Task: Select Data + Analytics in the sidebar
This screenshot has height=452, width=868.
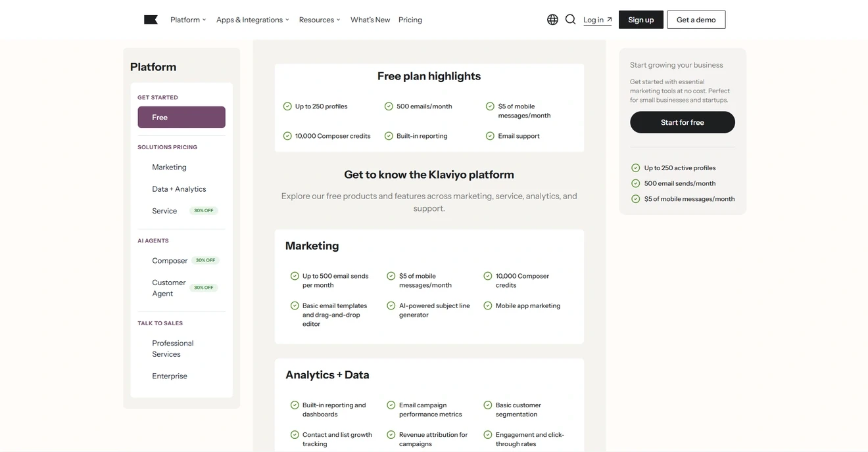Action: click(x=179, y=189)
